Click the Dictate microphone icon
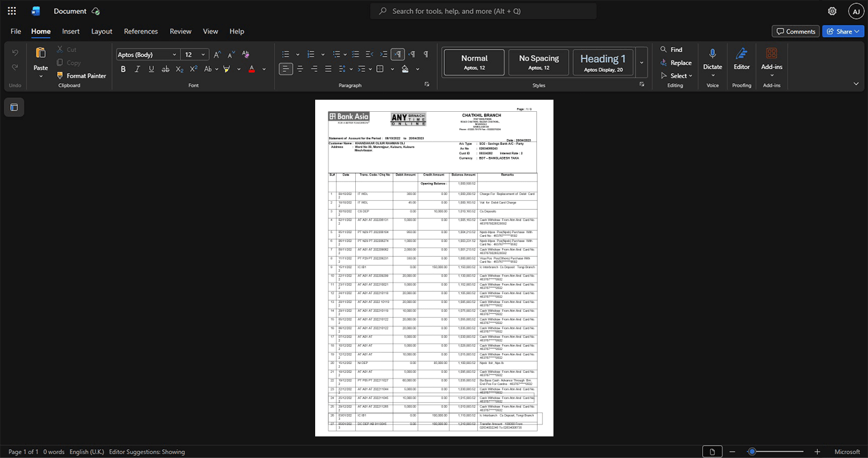The image size is (868, 458). pos(712,53)
